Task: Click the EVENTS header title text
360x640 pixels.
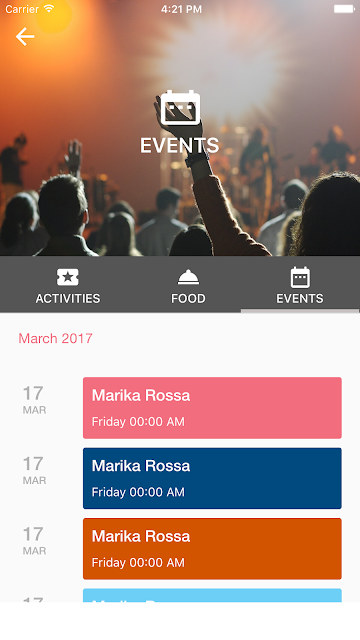Action: pos(180,145)
